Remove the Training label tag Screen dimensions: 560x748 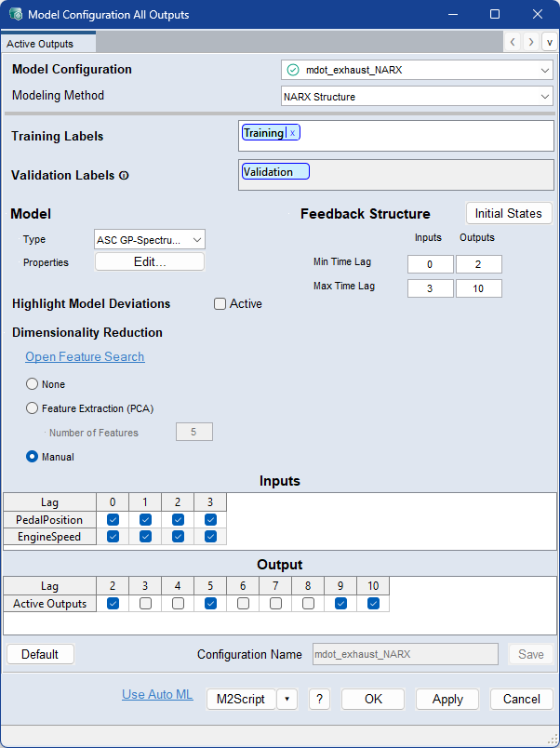coord(292,133)
